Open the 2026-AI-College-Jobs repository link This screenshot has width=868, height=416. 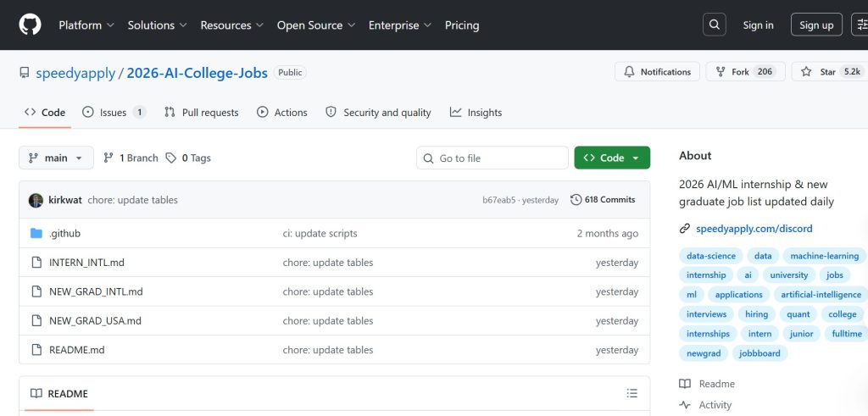[x=197, y=73]
